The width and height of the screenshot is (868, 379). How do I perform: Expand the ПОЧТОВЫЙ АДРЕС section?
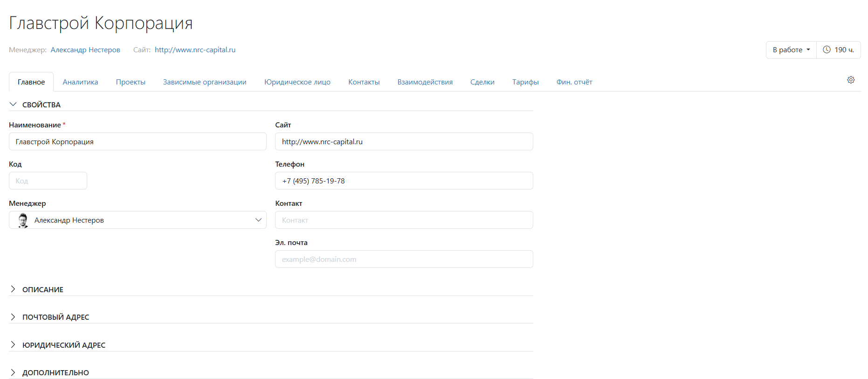point(55,317)
